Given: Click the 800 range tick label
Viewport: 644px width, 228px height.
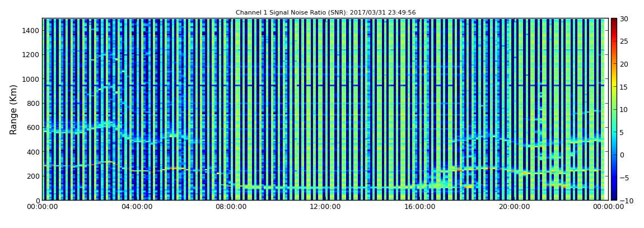Looking at the screenshot, I should click(x=33, y=103).
